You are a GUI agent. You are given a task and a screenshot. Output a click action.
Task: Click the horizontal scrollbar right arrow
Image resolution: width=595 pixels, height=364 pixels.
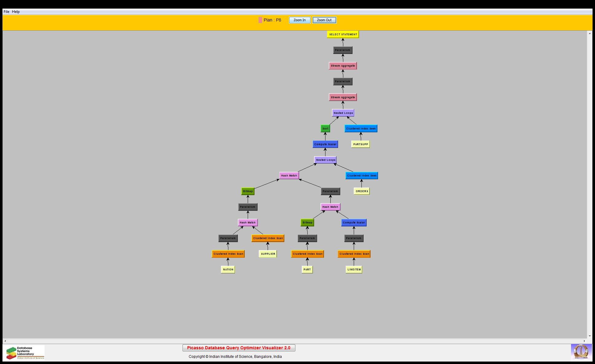coord(585,341)
